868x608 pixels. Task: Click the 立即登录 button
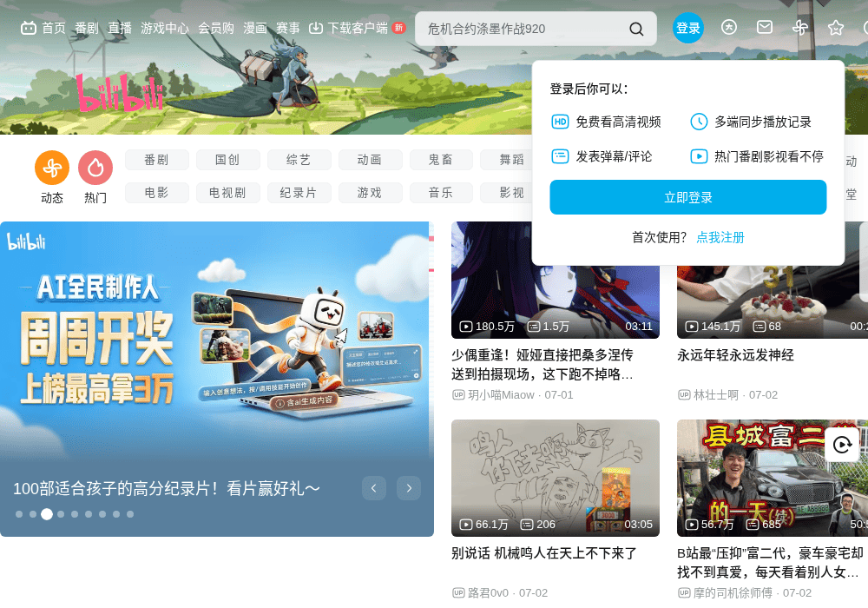pos(688,197)
